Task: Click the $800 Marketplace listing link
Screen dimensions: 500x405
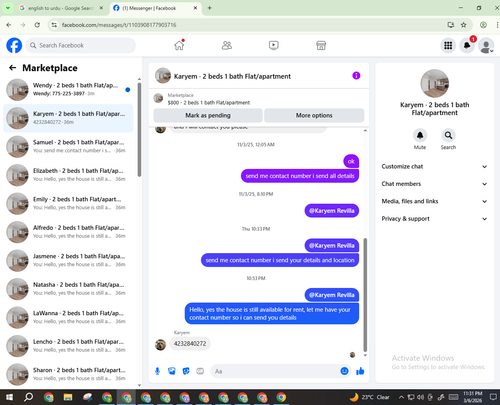Action: pyautogui.click(x=209, y=102)
